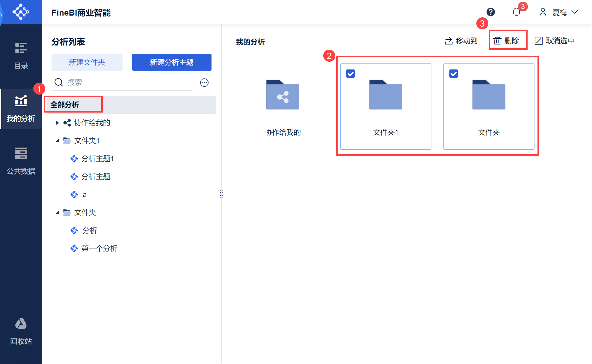This screenshot has height=364, width=592.
Task: Click the 搜索 search input field
Action: tap(126, 82)
